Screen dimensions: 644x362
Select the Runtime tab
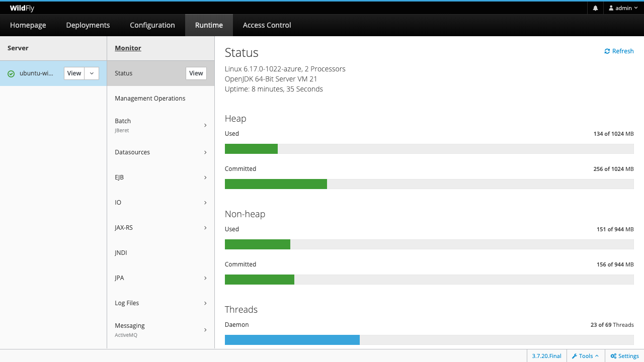coord(209,25)
